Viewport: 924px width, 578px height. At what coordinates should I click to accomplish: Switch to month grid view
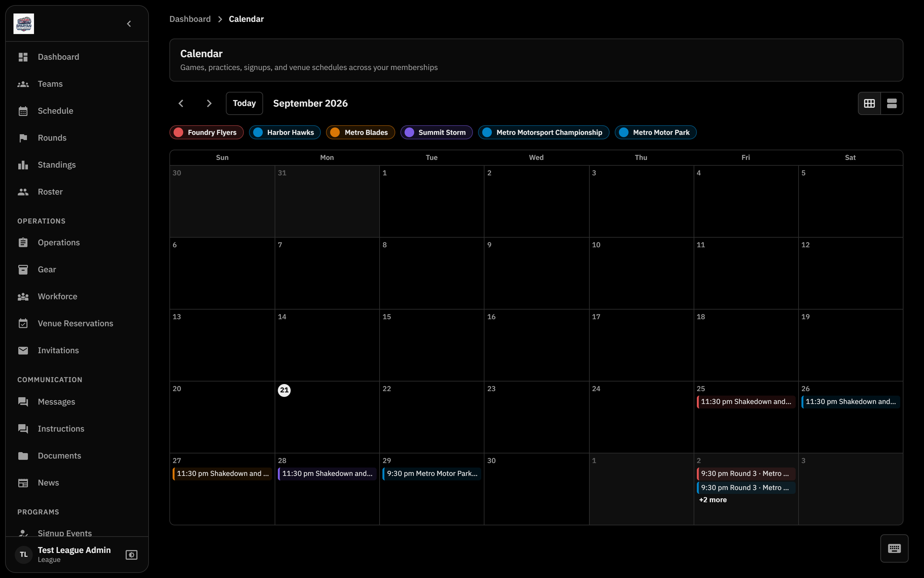869,103
